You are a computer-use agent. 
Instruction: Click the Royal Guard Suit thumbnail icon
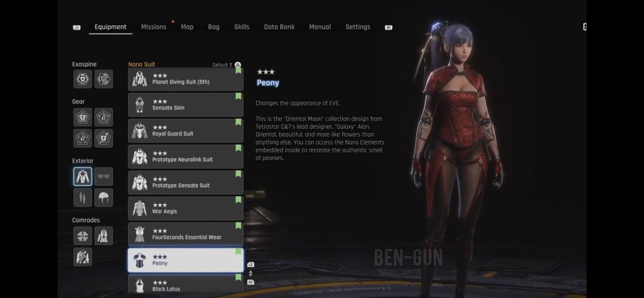click(x=140, y=131)
